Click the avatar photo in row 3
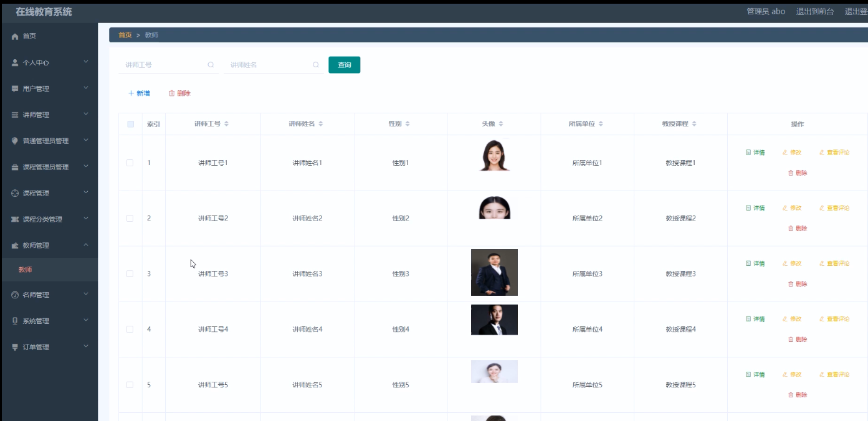The width and height of the screenshot is (868, 421). pyautogui.click(x=494, y=272)
